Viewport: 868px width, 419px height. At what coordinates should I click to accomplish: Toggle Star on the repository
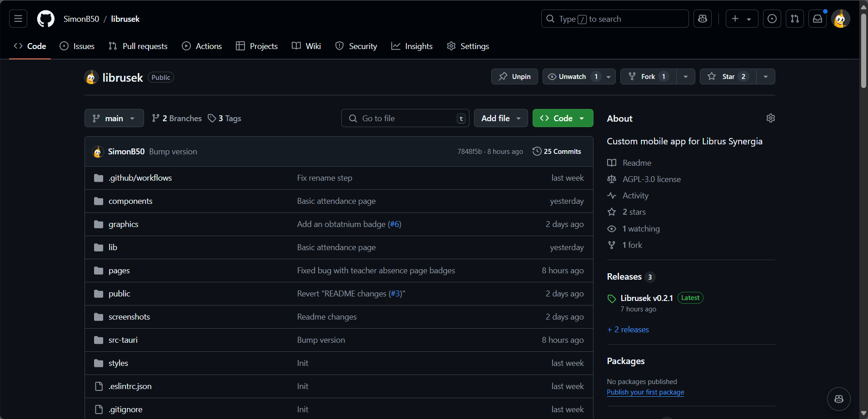[x=728, y=76]
